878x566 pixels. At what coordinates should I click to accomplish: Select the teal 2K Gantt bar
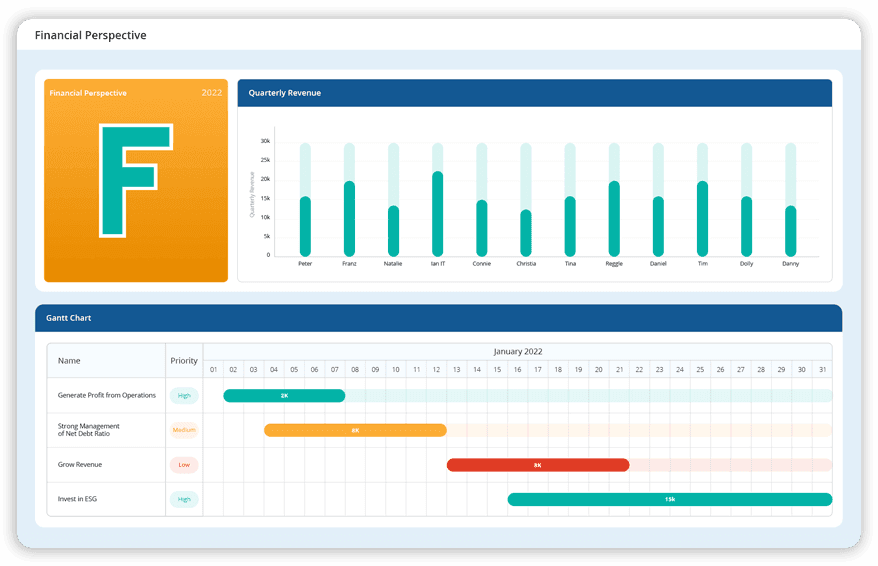(x=284, y=396)
